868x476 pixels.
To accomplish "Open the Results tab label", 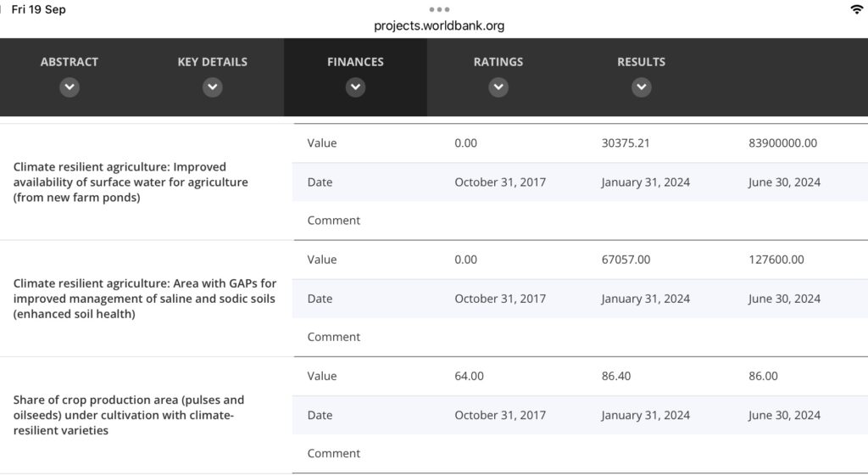I will coord(641,62).
